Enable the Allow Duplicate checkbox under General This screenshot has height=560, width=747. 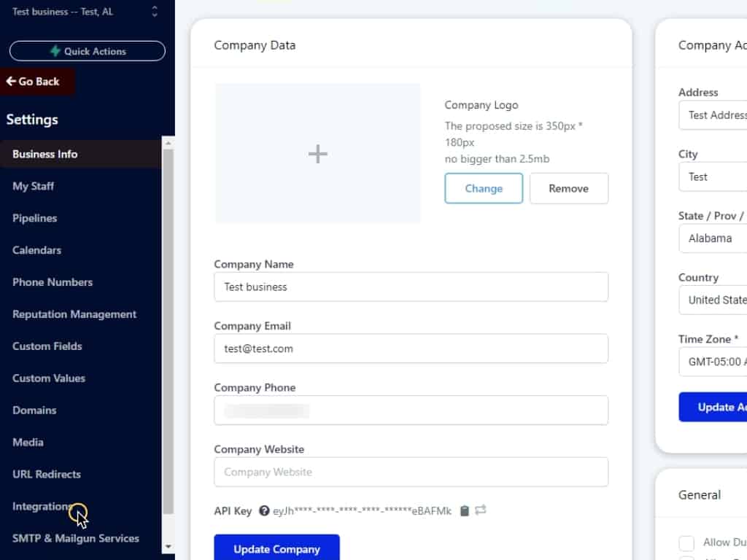pos(686,543)
